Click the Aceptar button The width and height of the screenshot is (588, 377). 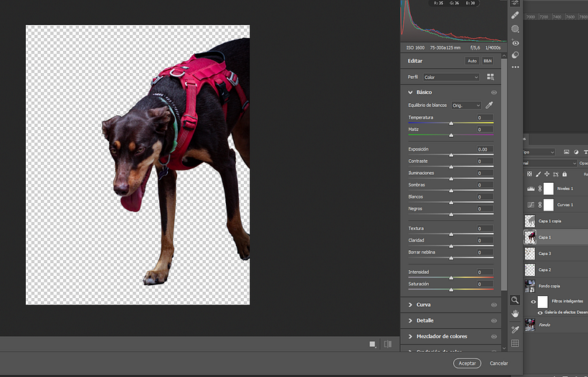tap(467, 363)
